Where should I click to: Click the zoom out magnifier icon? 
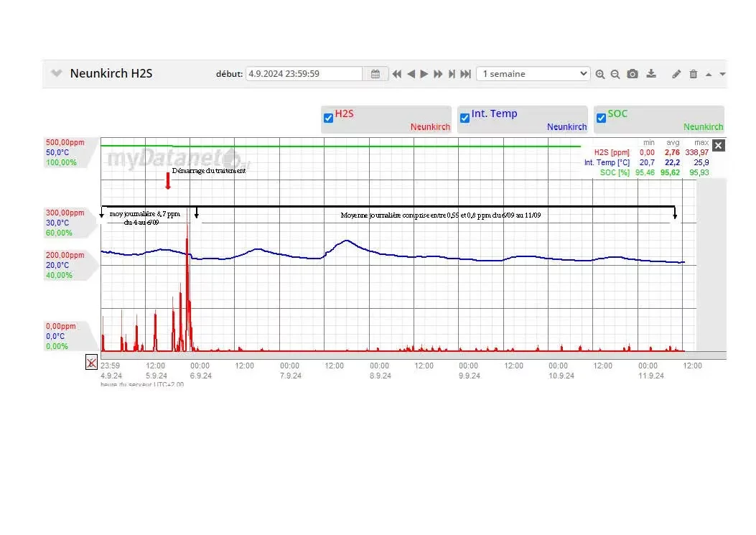[x=615, y=74]
